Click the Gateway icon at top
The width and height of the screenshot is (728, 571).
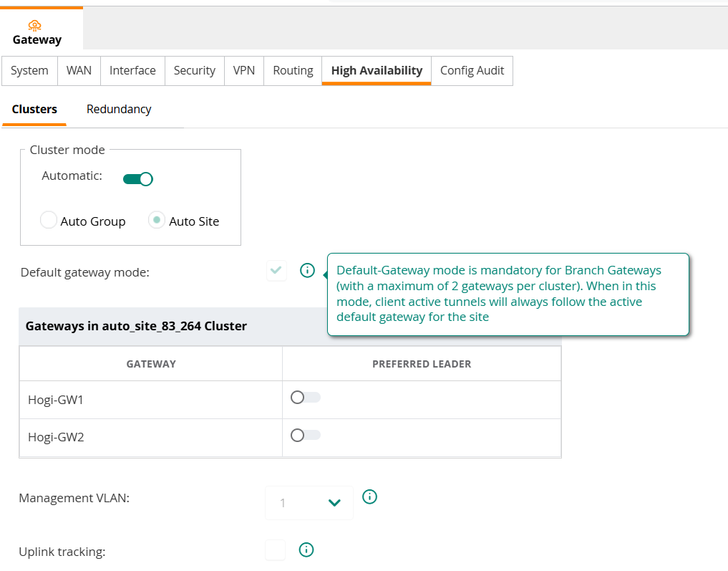(x=34, y=26)
